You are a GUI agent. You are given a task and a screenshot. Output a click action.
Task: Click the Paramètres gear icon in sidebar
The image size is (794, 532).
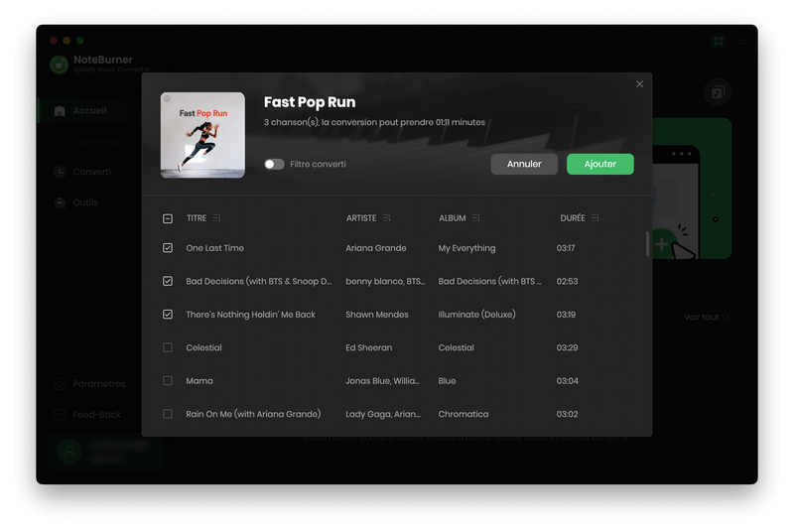pyautogui.click(x=60, y=384)
